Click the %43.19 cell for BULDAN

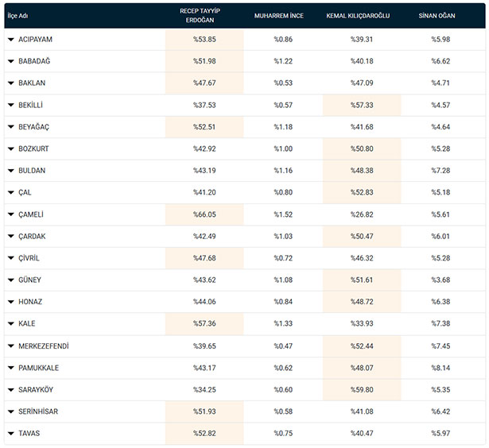tap(204, 171)
